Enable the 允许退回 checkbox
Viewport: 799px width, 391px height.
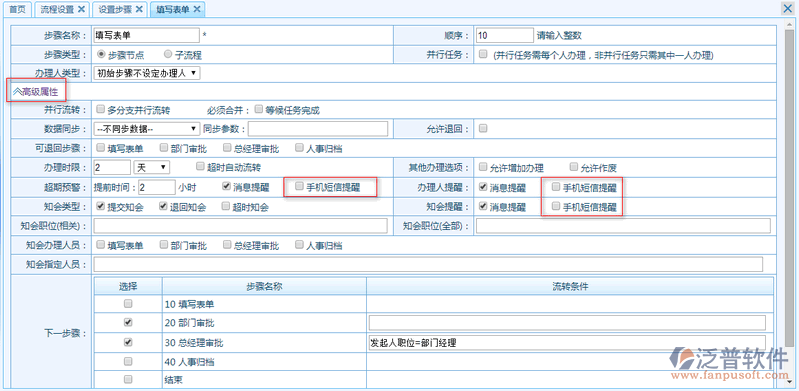[x=483, y=128]
